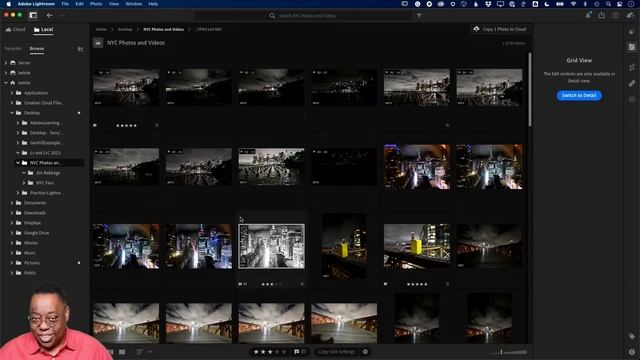Expand the Applications folder
Image resolution: width=640 pixels, height=360 pixels.
pos(12,93)
